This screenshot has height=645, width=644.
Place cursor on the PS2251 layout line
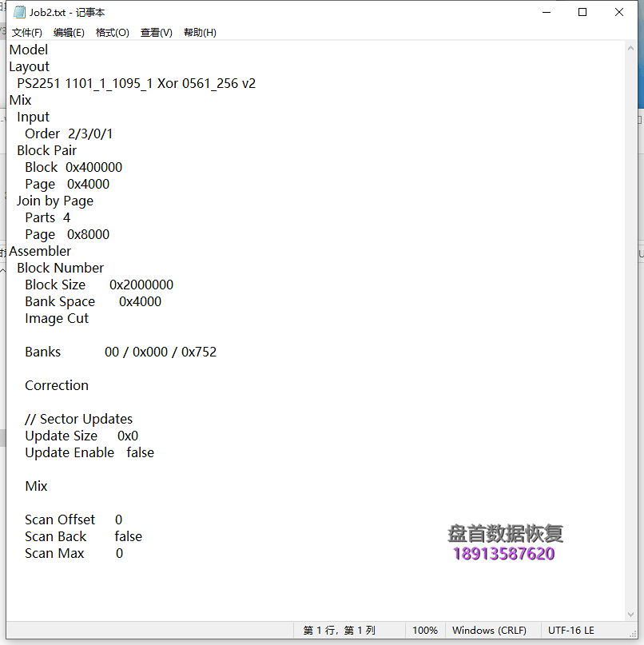tap(136, 83)
